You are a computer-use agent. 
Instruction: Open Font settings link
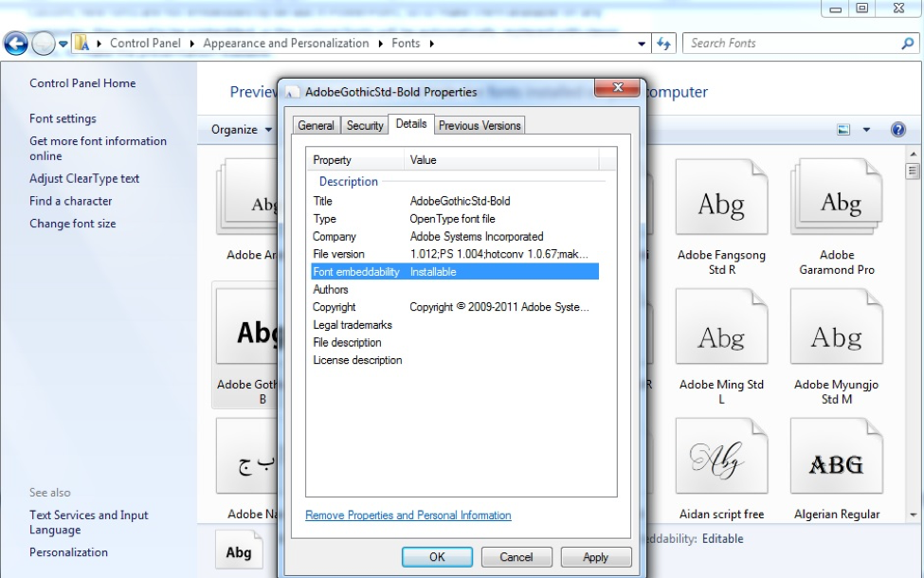tap(63, 118)
